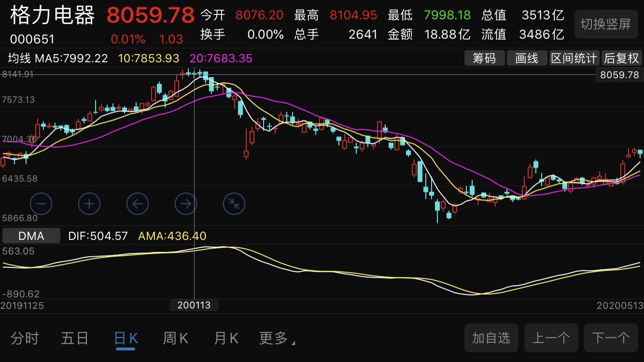Zoom out chart with minus icon
The width and height of the screenshot is (644, 362).
[x=41, y=204]
